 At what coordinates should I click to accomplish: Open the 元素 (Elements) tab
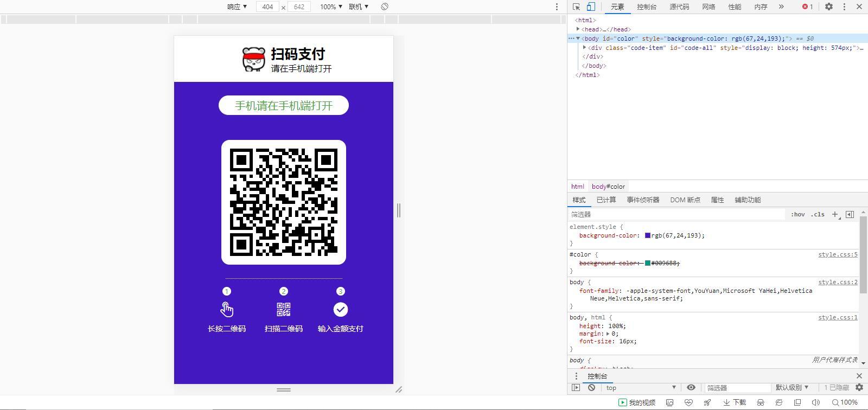point(617,7)
